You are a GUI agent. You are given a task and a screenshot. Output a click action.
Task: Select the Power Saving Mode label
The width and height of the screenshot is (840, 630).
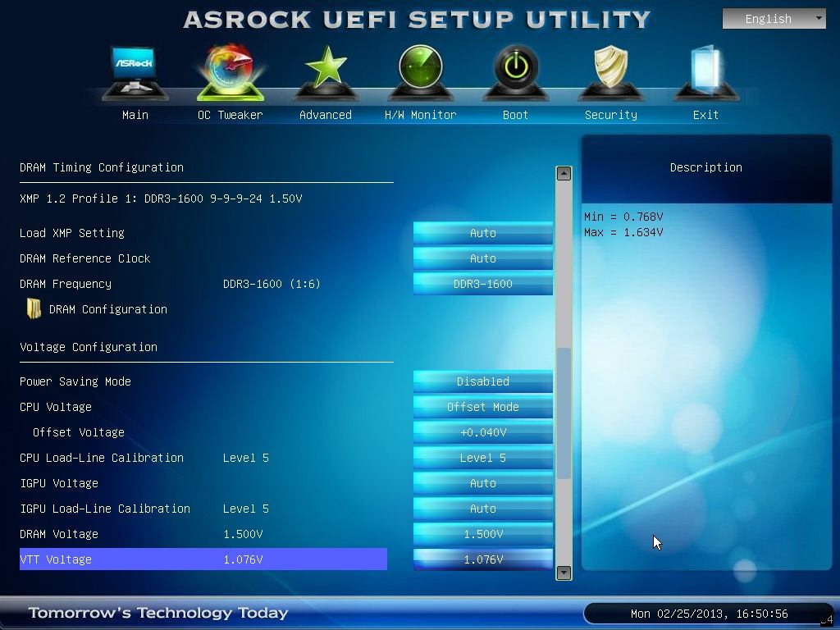[75, 381]
